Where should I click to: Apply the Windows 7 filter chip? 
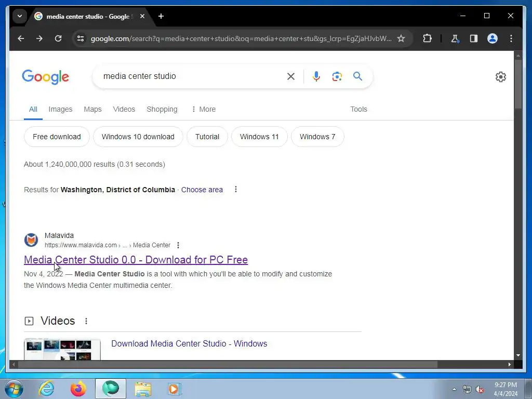pos(317,137)
